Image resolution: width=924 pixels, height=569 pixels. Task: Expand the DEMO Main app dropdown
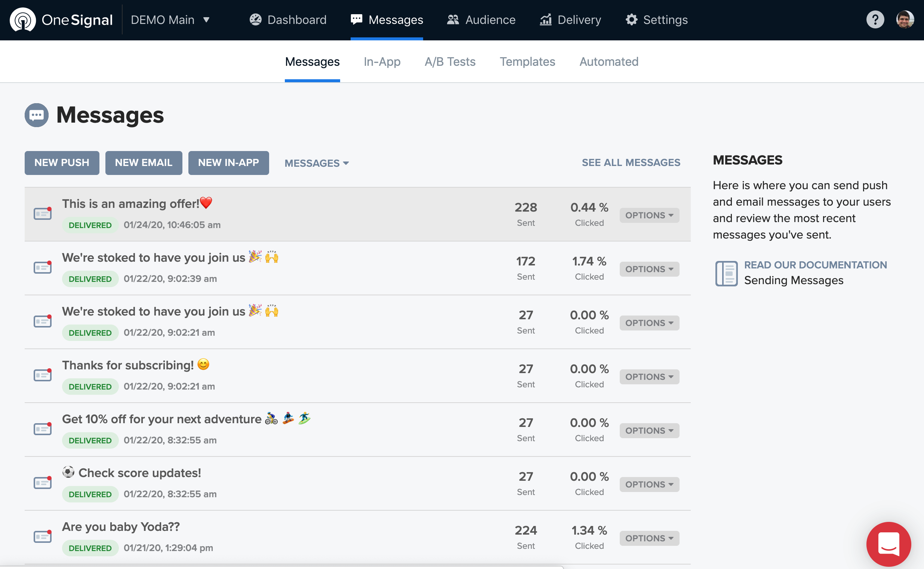(x=170, y=20)
